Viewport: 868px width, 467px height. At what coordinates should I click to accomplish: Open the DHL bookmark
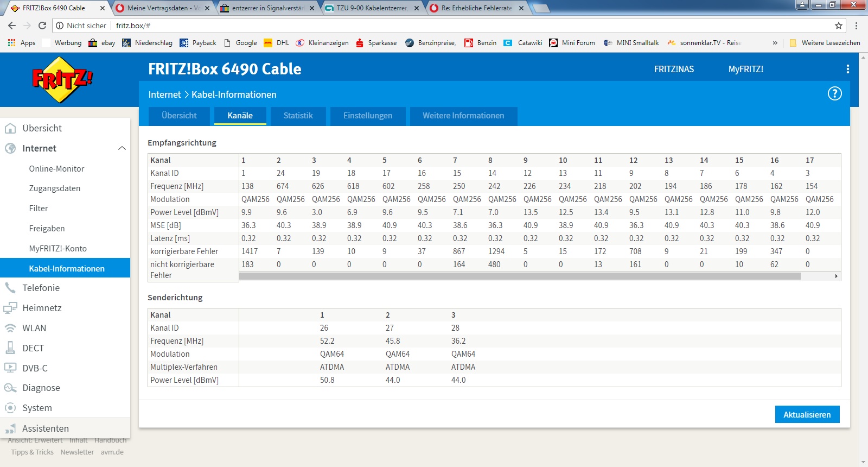pos(277,43)
